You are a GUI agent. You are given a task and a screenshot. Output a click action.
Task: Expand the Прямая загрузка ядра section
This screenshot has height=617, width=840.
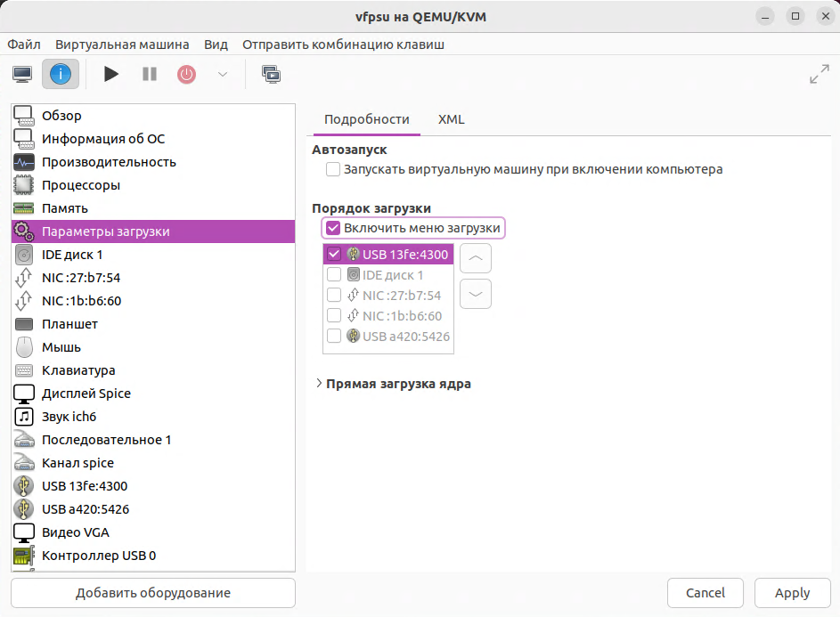coord(319,384)
